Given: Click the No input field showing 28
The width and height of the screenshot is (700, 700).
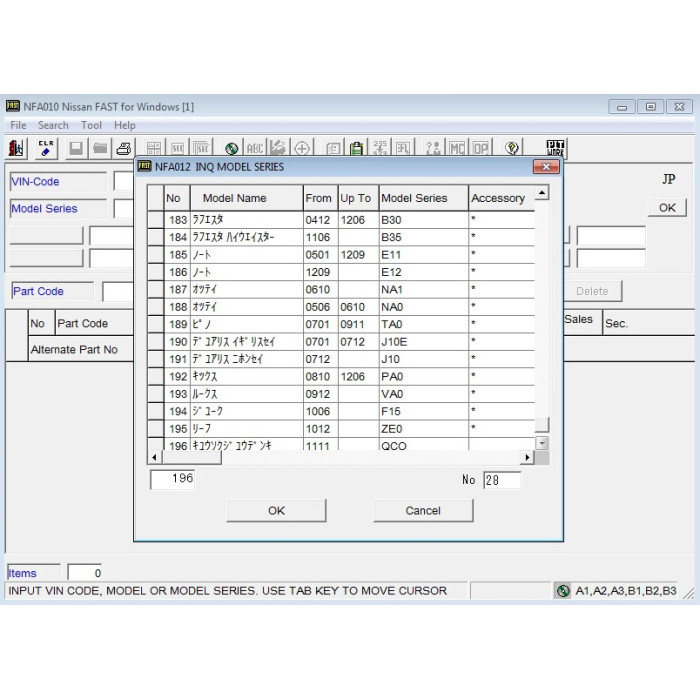Looking at the screenshot, I should [502, 480].
